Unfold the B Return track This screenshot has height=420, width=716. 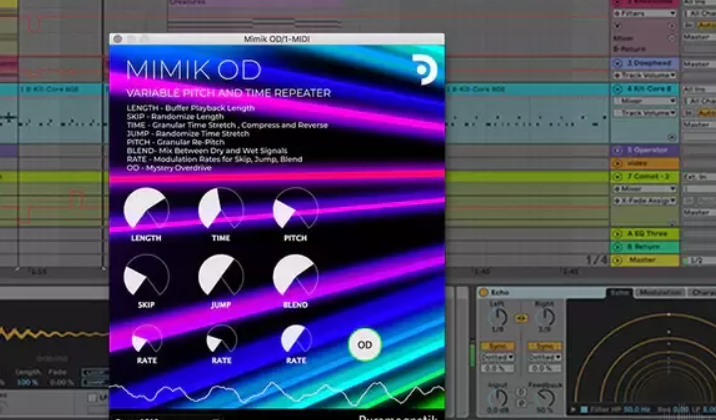click(617, 247)
